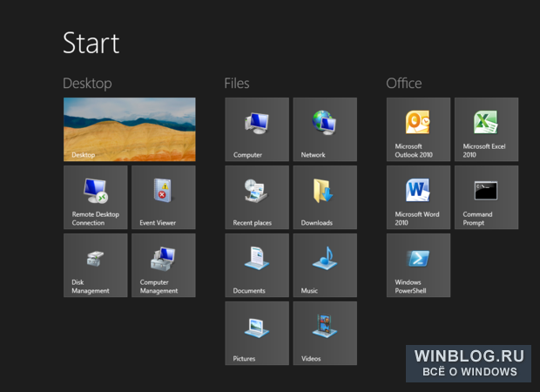The width and height of the screenshot is (540, 392).
Task: Click the Desktop group heading
Action: tap(87, 84)
